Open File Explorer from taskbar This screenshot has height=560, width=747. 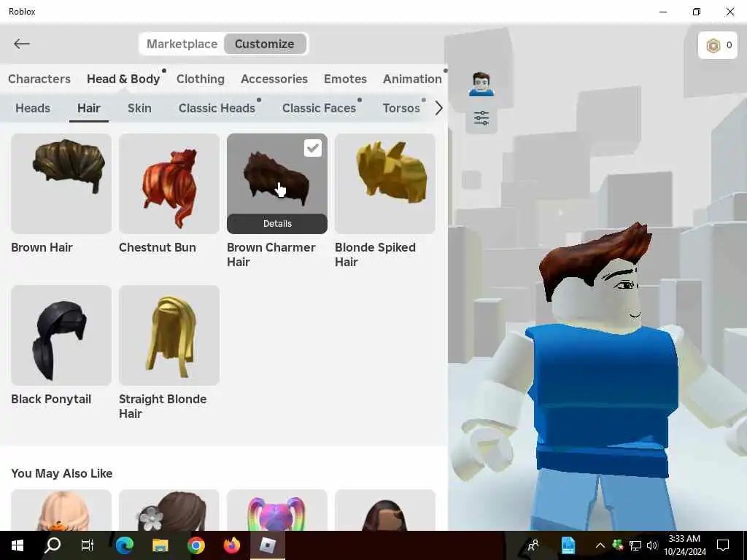(x=160, y=545)
